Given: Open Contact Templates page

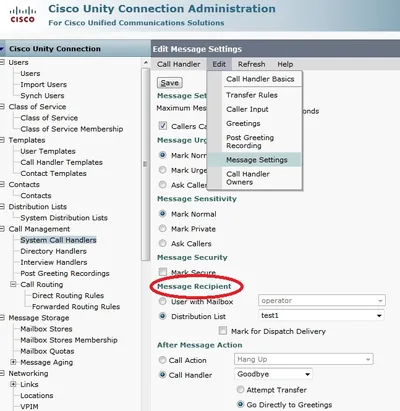Looking at the screenshot, I should (x=53, y=173).
